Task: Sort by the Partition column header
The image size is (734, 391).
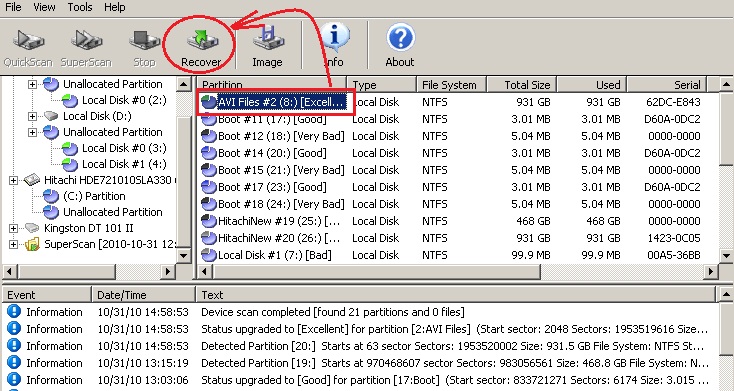Action: click(x=272, y=85)
